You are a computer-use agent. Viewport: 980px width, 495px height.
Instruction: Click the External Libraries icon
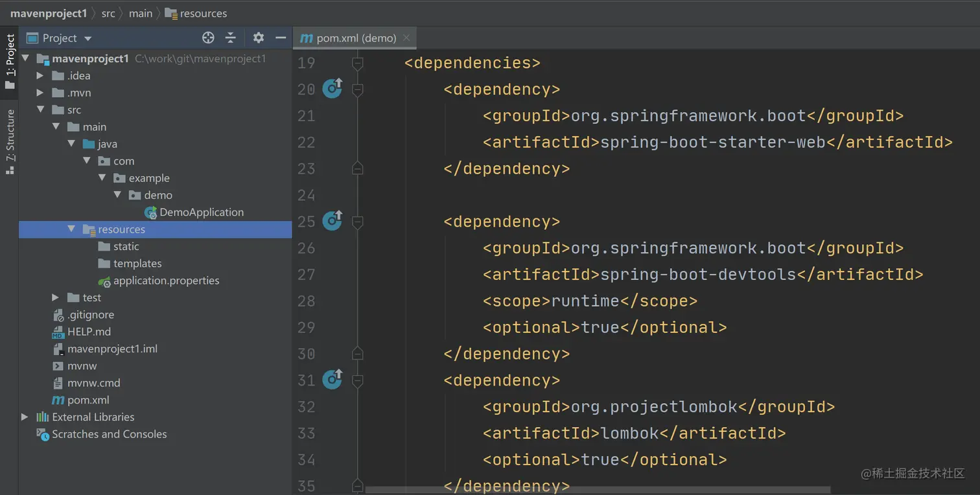(x=43, y=417)
